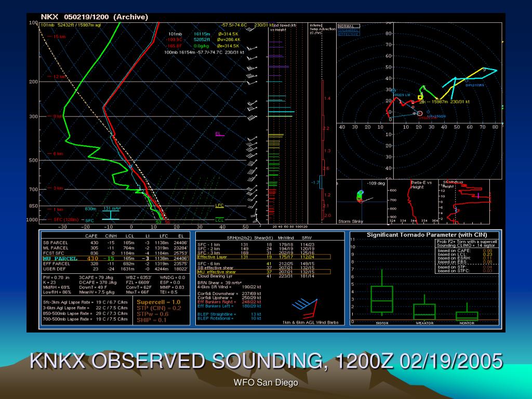Click the 'Wind Speed (kt) vs Height' header
The image size is (532, 399).
pyautogui.click(x=283, y=28)
